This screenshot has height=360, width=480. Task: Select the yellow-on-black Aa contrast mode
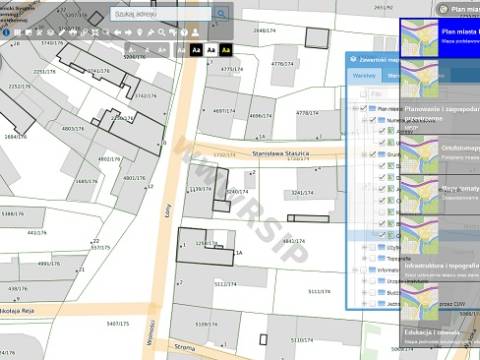coord(226,50)
